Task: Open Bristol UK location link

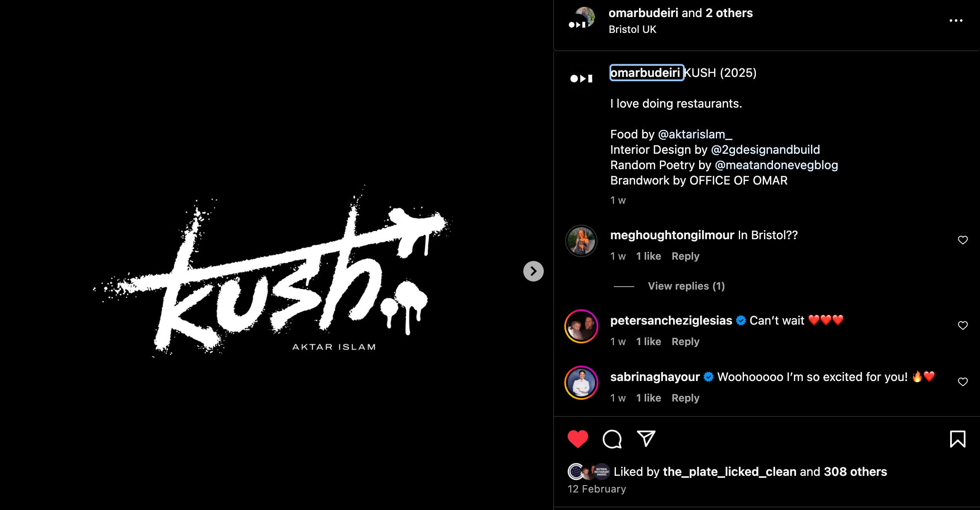Action: pos(633,29)
